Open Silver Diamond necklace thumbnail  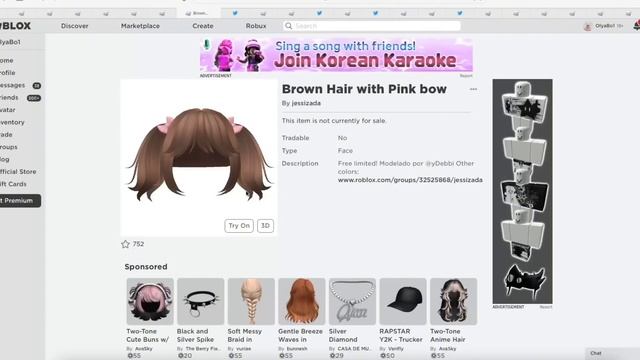coord(352,301)
